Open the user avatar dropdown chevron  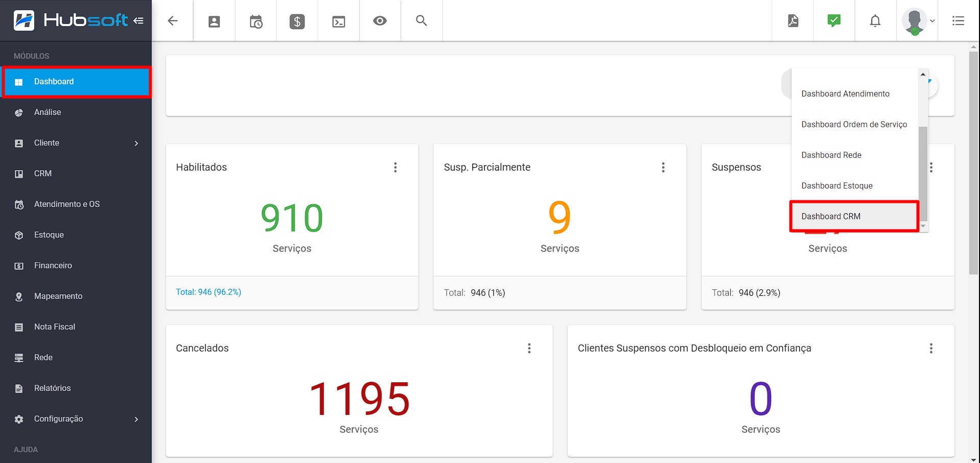pos(933,21)
